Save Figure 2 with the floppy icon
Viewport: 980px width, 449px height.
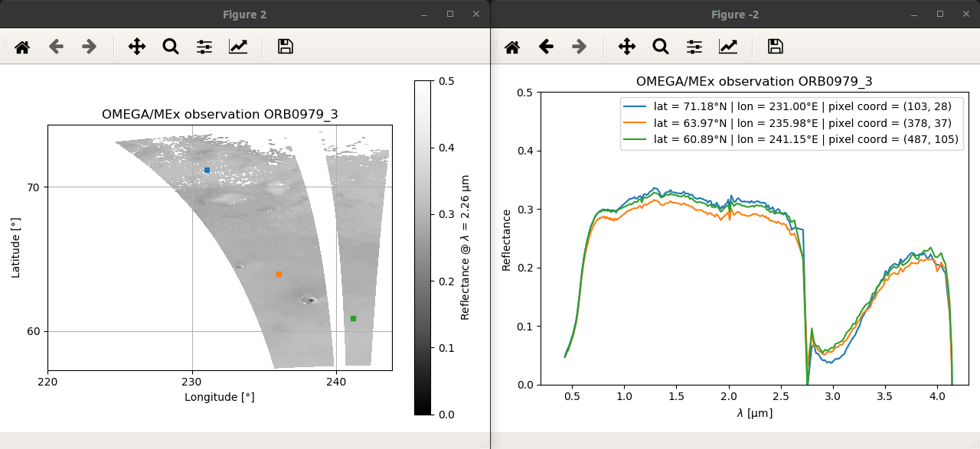pos(286,47)
